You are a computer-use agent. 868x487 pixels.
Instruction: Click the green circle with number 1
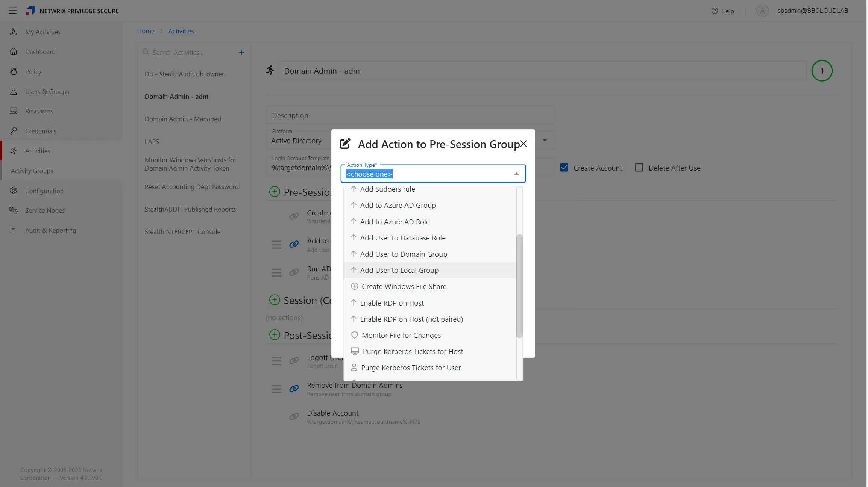[822, 71]
